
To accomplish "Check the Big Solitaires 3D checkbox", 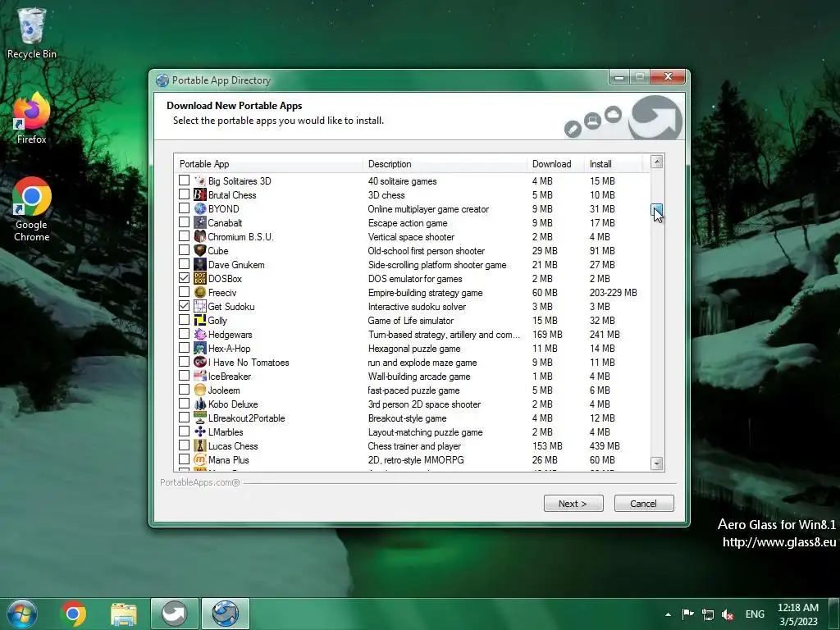I will [184, 180].
